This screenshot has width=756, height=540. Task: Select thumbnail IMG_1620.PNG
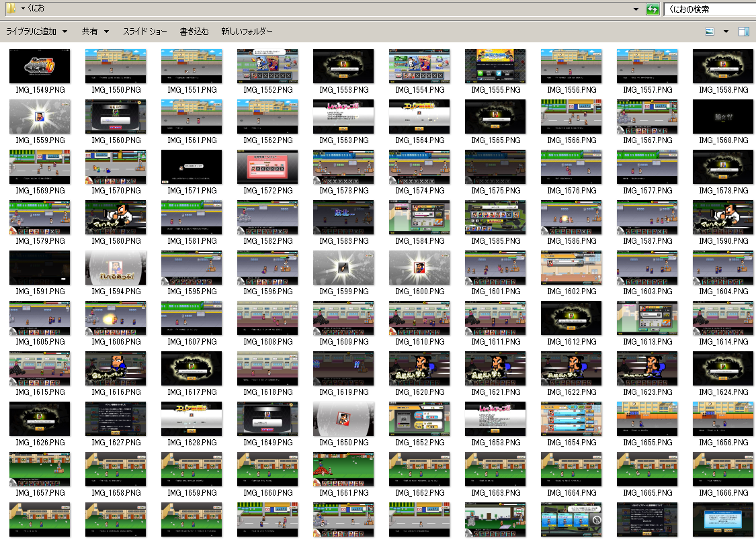[x=419, y=369]
